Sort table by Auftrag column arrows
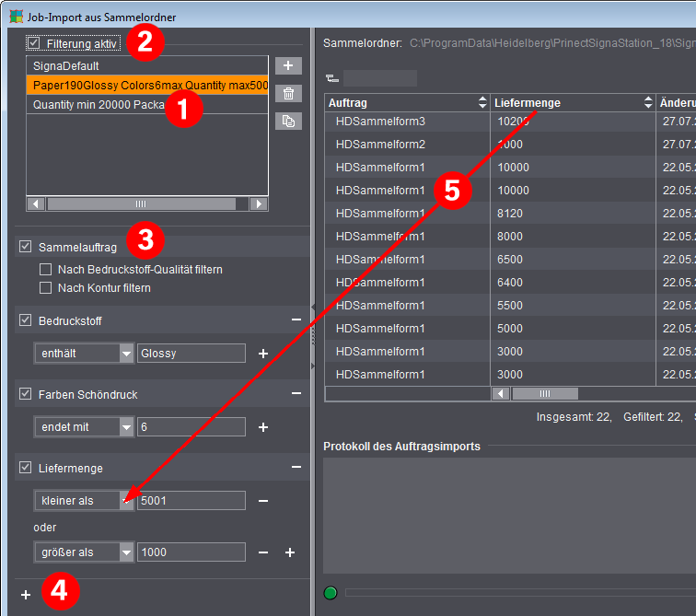 coord(482,102)
